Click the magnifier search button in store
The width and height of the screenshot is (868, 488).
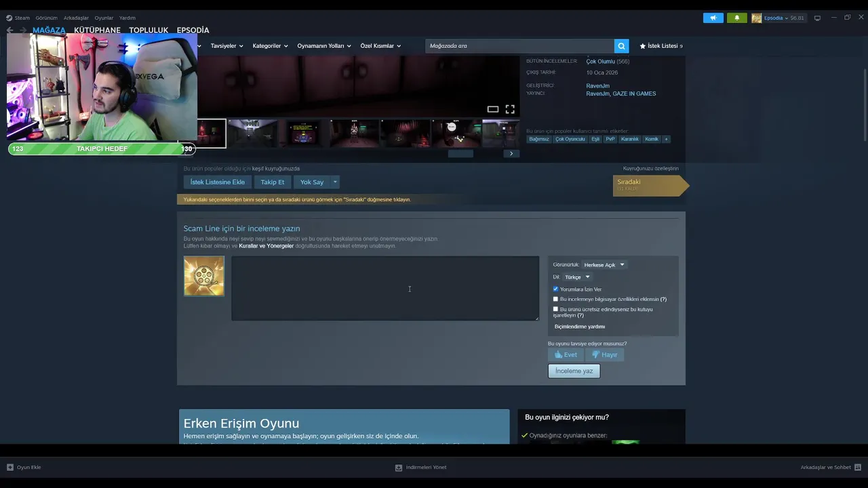click(621, 46)
